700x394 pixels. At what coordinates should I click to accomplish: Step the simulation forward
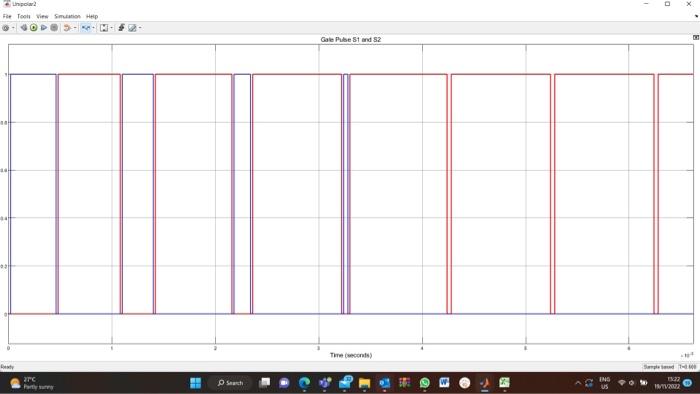(44, 28)
